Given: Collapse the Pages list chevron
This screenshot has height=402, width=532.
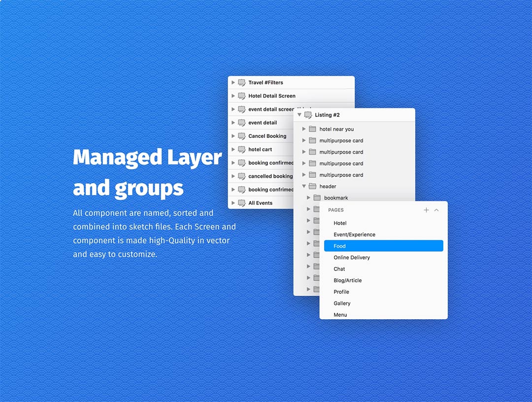Looking at the screenshot, I should coord(436,210).
